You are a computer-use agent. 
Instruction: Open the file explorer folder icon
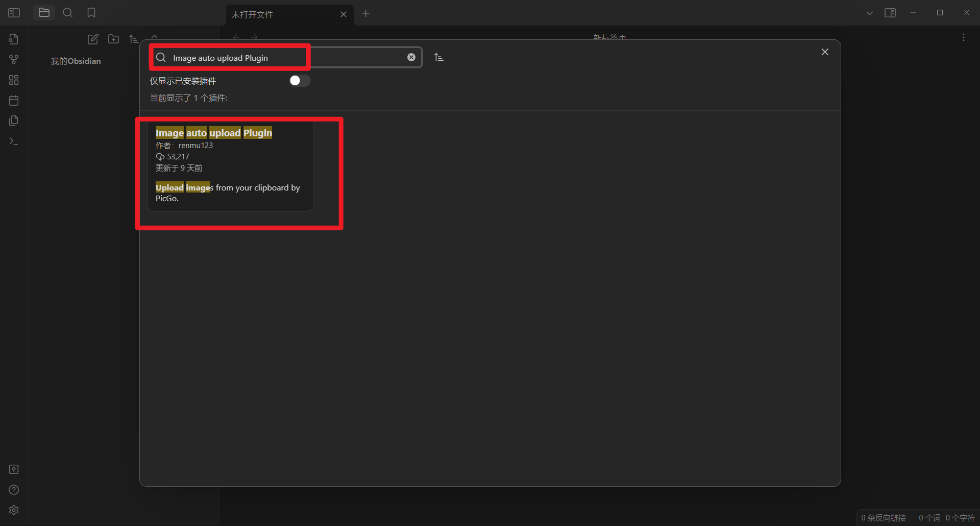tap(44, 13)
